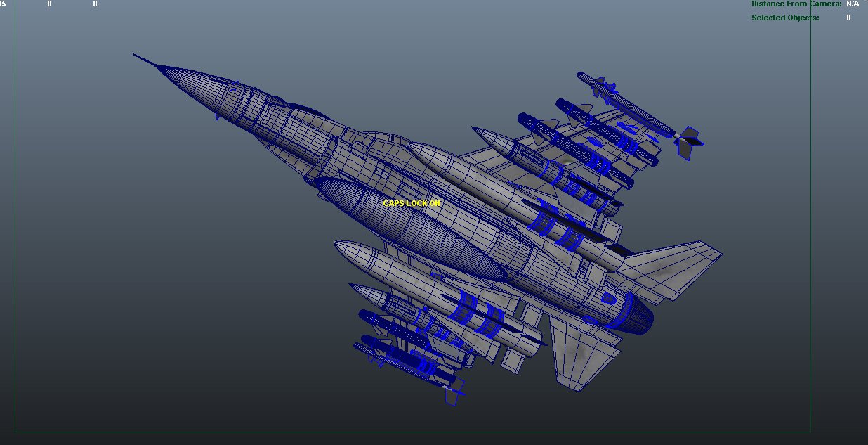Click the CAPS LOCK ON warning indicator
Viewport: 868px width, 445px height.
tap(411, 202)
